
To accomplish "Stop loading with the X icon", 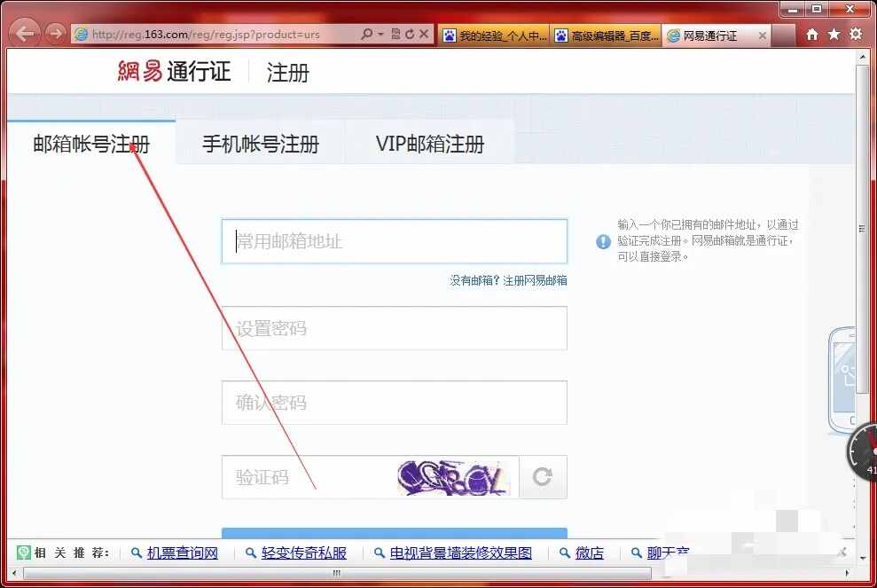I will tap(424, 34).
